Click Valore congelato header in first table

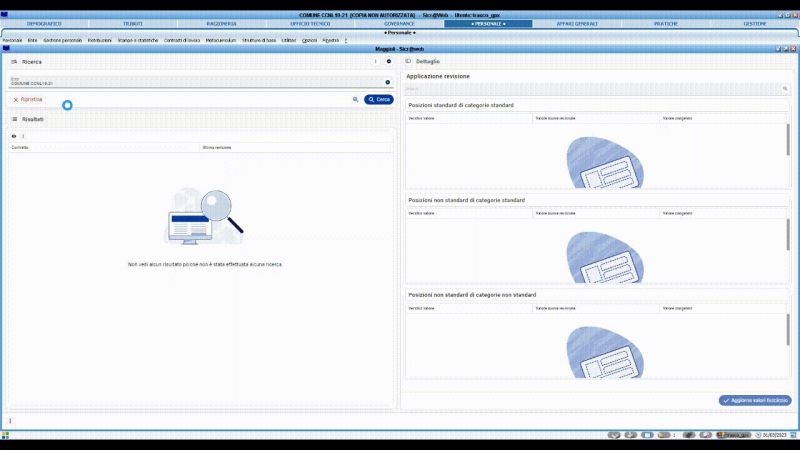(x=722, y=118)
